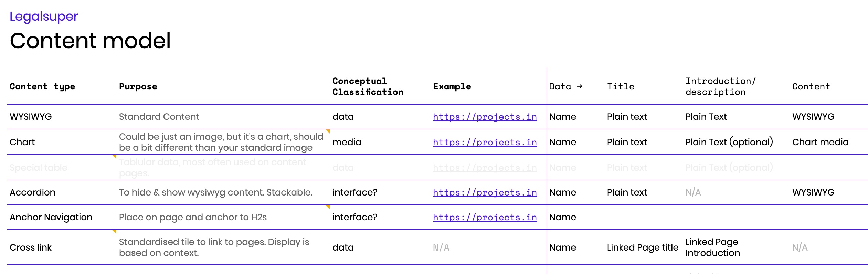Open the comment marker on Chart purpose cell
Image resolution: width=868 pixels, height=274 pixels.
328,131
